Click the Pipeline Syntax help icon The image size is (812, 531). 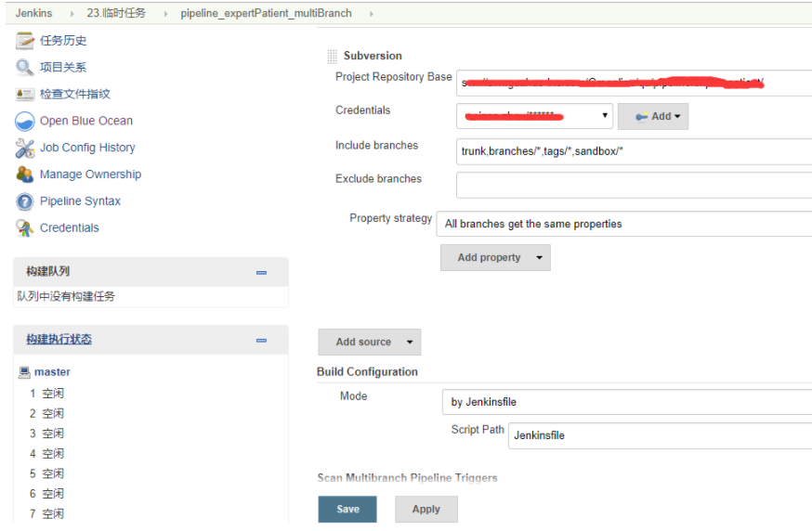(25, 201)
